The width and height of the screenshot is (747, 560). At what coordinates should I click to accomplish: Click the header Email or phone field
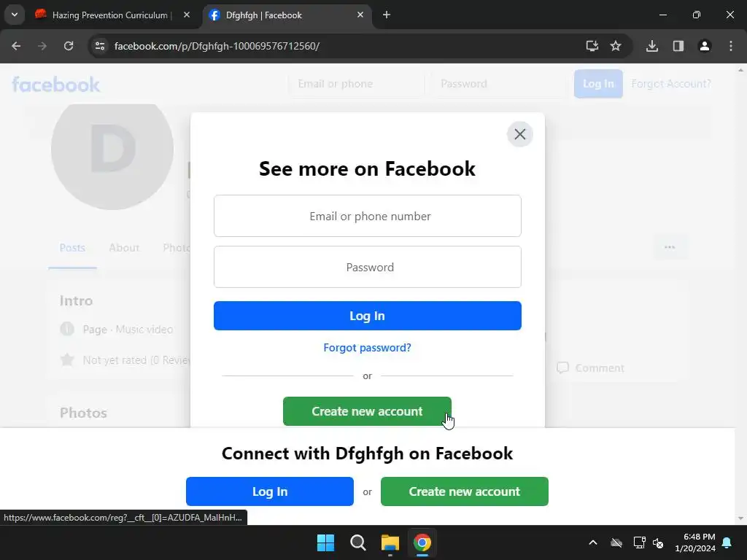(356, 84)
